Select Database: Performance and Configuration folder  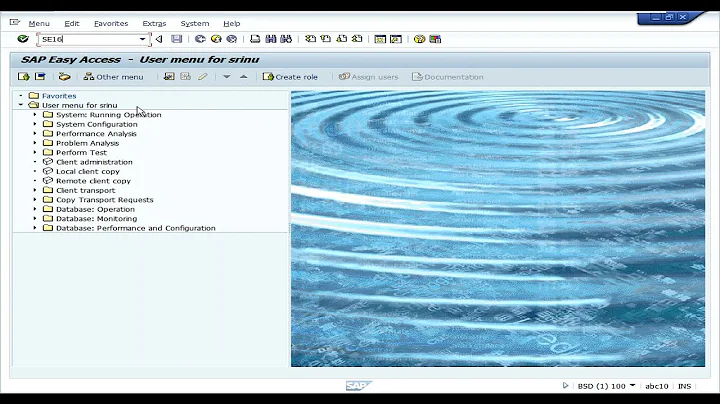(135, 228)
